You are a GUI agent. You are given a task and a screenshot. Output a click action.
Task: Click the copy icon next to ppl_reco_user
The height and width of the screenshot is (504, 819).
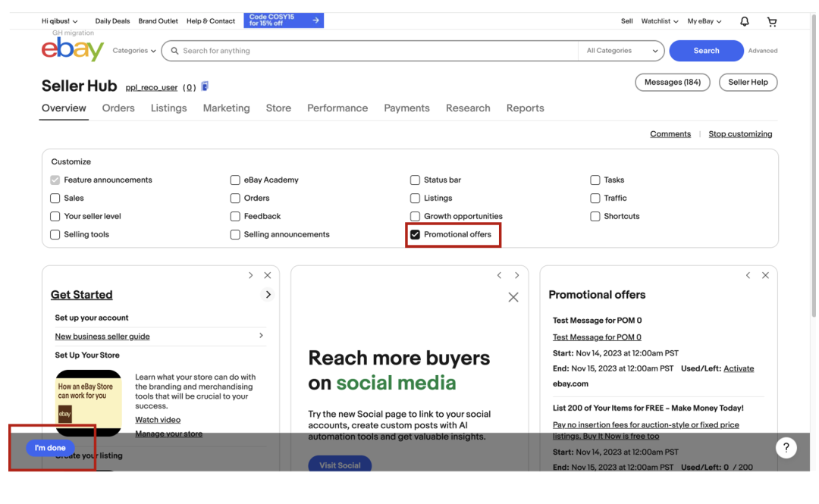point(205,86)
